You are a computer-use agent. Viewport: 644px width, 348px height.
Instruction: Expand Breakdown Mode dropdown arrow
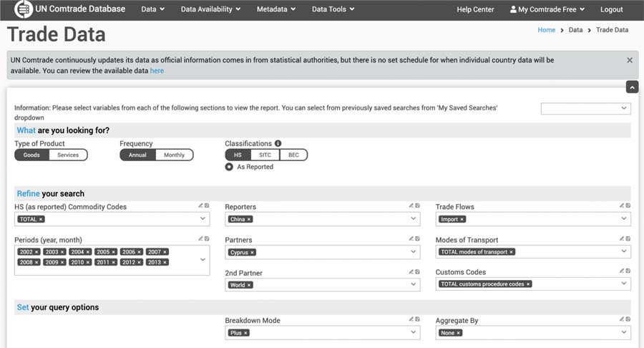coord(413,332)
